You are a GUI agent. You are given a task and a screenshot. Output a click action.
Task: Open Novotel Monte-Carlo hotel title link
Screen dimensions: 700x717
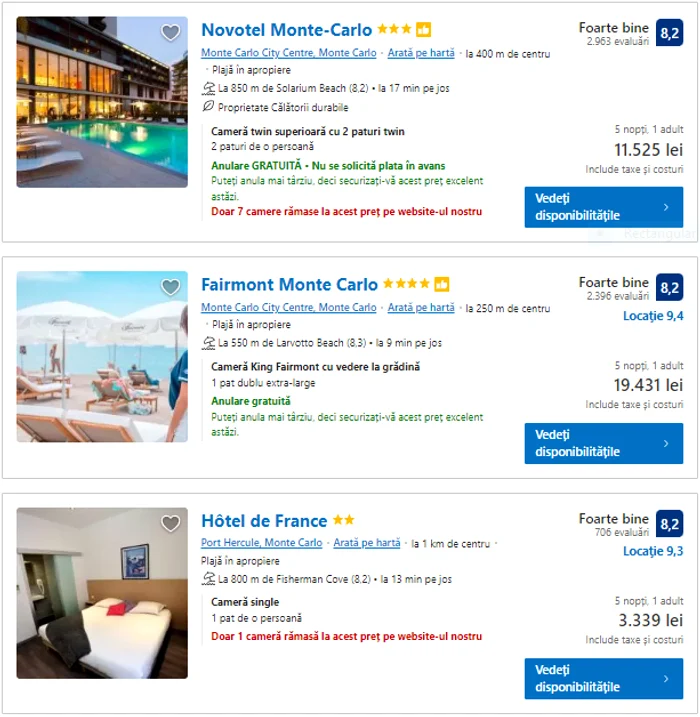[x=286, y=30]
